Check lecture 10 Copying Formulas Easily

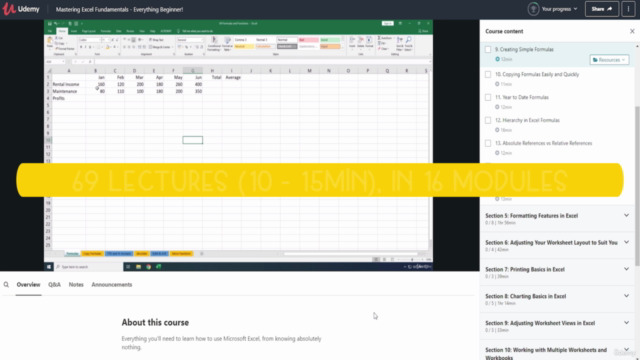click(488, 75)
